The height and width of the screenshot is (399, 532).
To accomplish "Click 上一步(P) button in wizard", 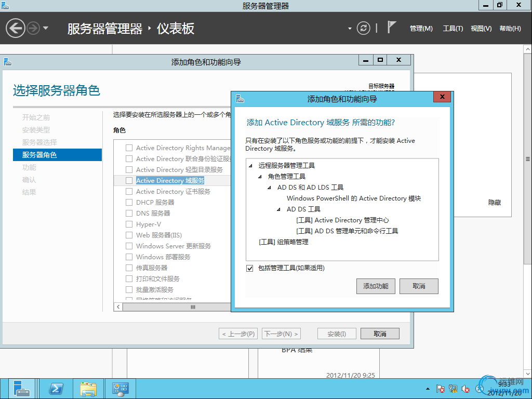I will (x=238, y=334).
